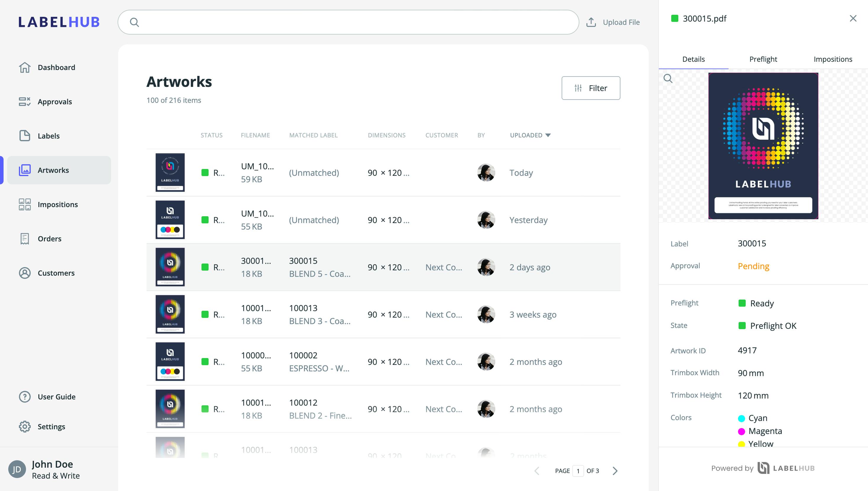Click the Cyan color swatch
The height and width of the screenshot is (491, 868).
pyautogui.click(x=741, y=419)
